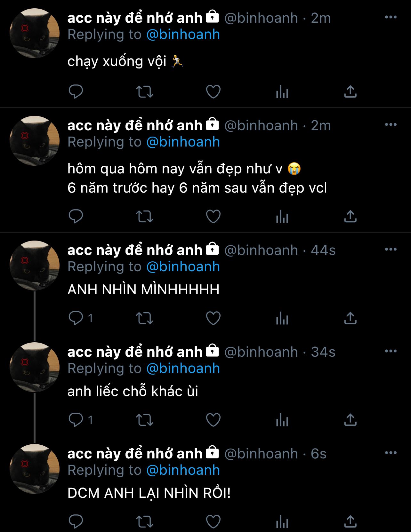411x532 pixels.
Task: Open profile avatar of the first tweet
Action: [x=35, y=33]
